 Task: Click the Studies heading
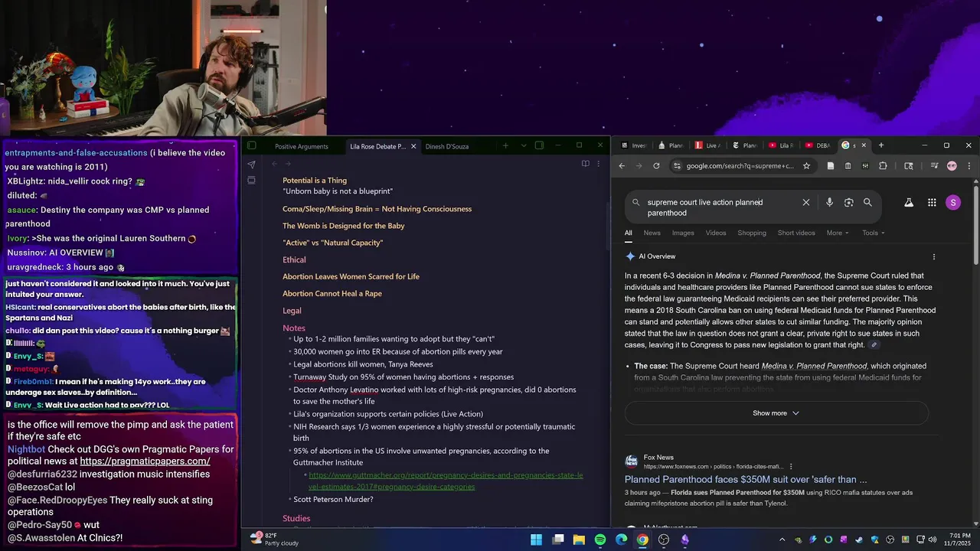296,519
